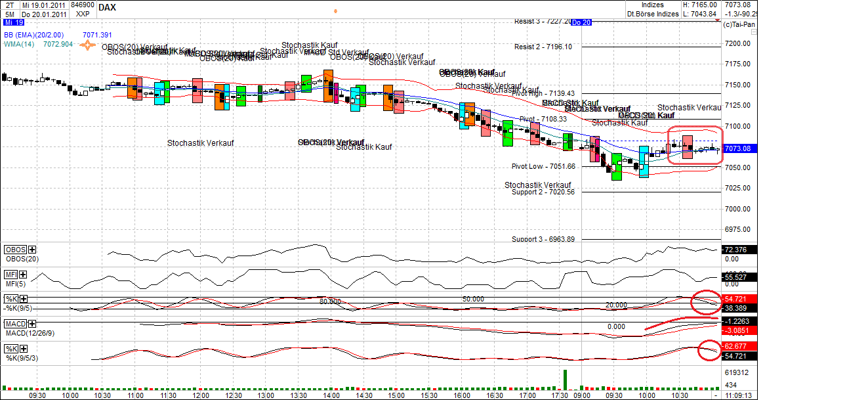
Task: Click the %K value 62.677
Action: click(x=739, y=345)
